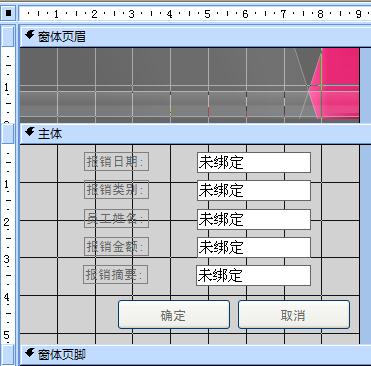The image size is (371, 366).
Task: Select the 报销摘要 label
Action: (x=116, y=275)
